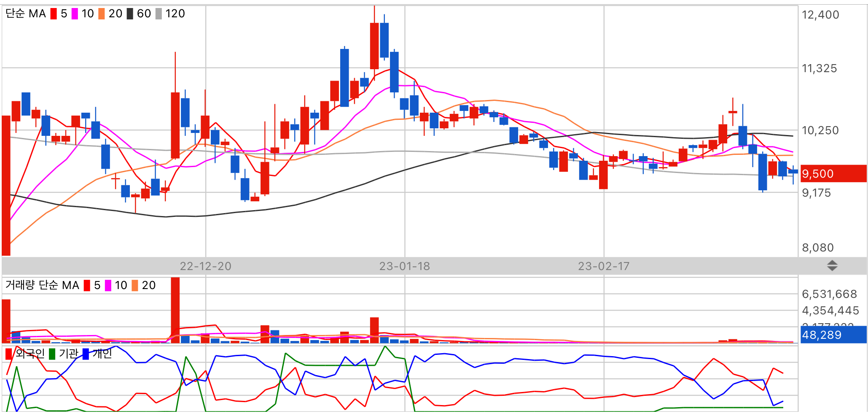Viewport: 868px width, 419px height.
Task: Click the current price tag 9,500
Action: pos(833,174)
